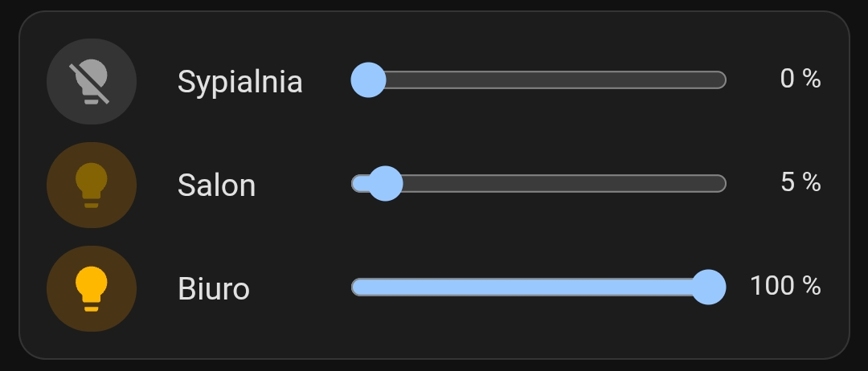
Task: Lower Biuro brightness to middle of track
Action: pos(538,287)
